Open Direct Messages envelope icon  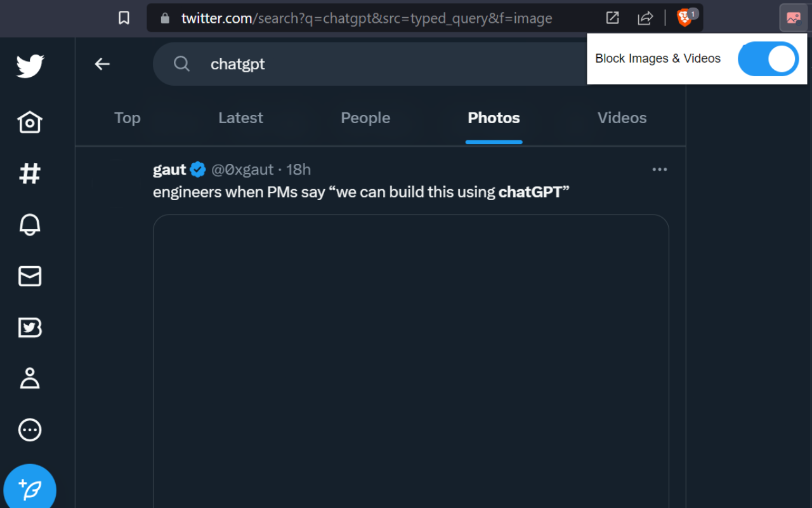(x=30, y=276)
